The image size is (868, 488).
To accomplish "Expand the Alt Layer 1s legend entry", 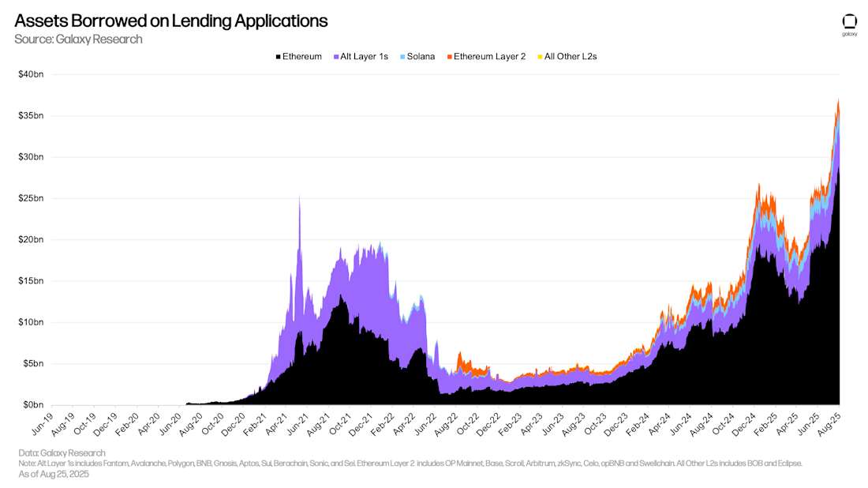I will [360, 56].
